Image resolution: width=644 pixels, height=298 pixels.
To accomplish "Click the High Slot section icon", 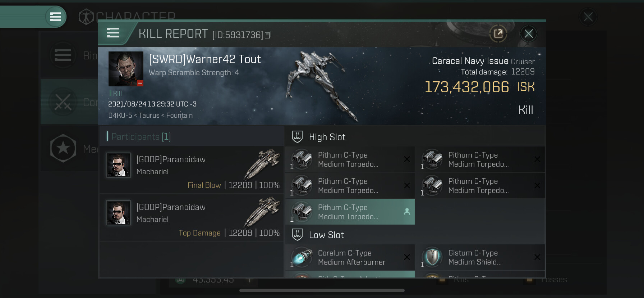I will coord(297,137).
